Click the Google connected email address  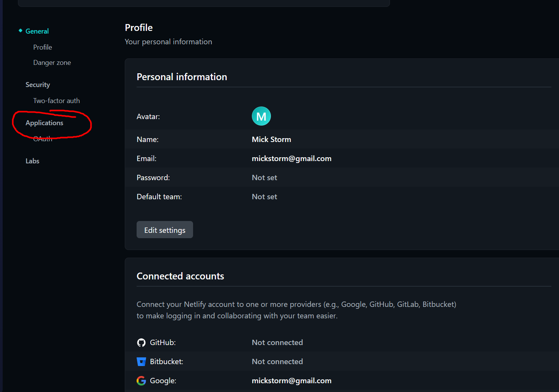[x=291, y=381]
